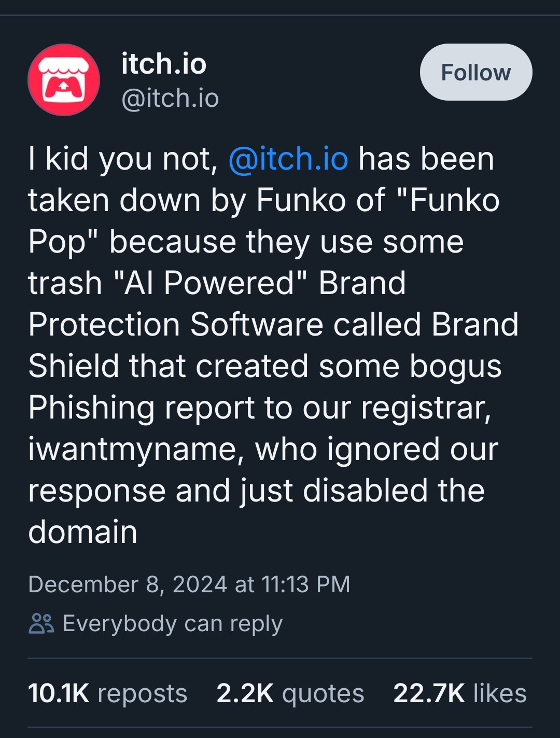Open the itch.io display name
Image resolution: width=560 pixels, height=738 pixels.
[x=164, y=64]
